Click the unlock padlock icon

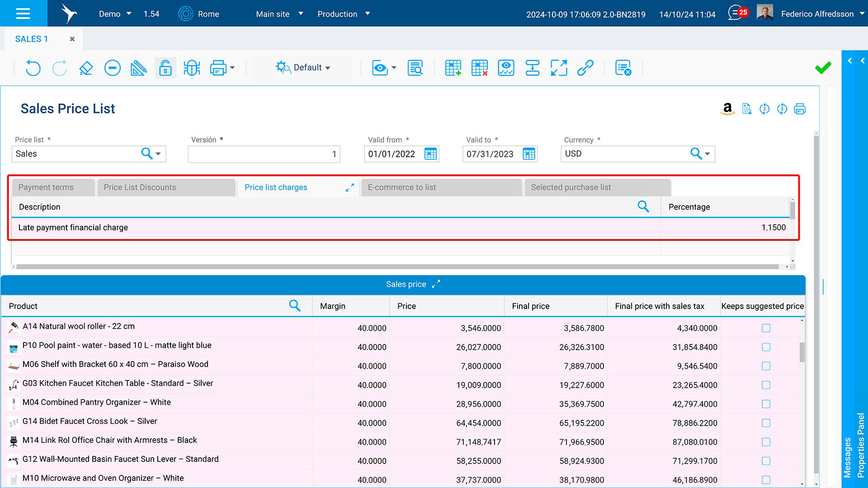click(x=165, y=68)
